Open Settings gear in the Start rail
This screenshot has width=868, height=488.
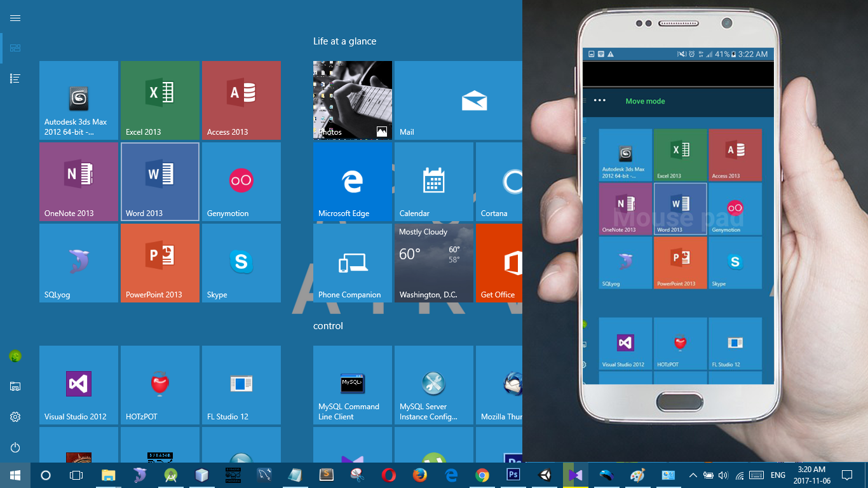15,417
